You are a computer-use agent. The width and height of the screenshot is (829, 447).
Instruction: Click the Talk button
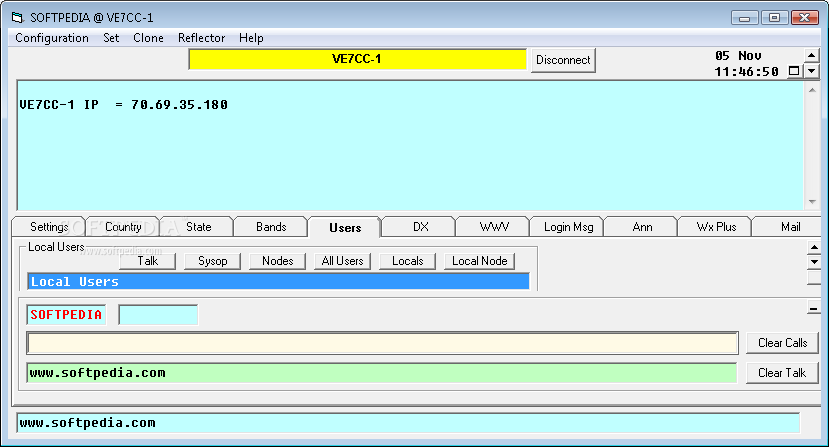click(148, 261)
